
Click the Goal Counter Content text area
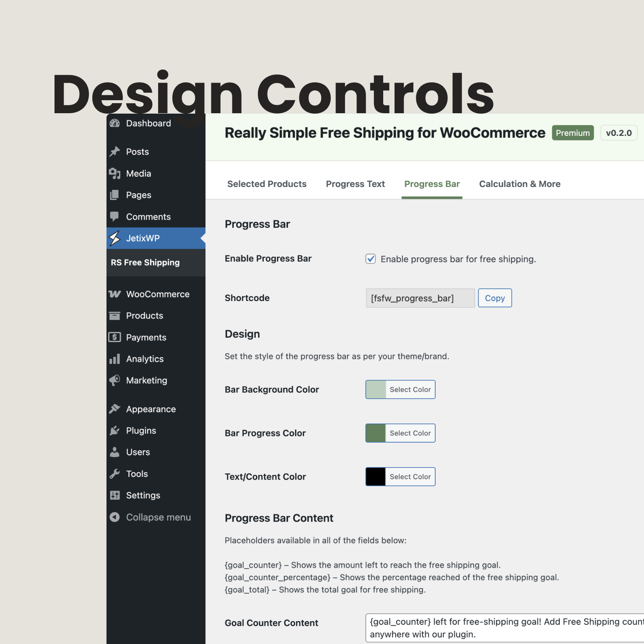(x=505, y=628)
